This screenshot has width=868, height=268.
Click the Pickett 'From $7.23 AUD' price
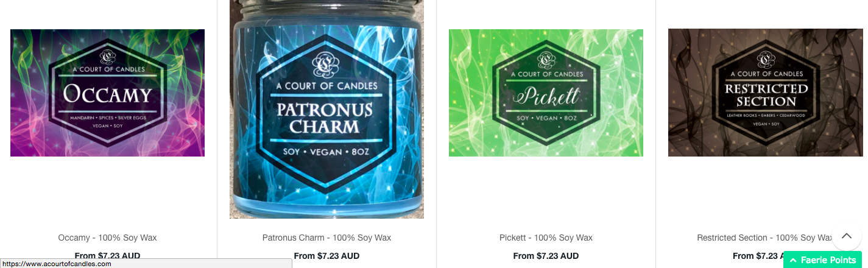pyautogui.click(x=546, y=256)
